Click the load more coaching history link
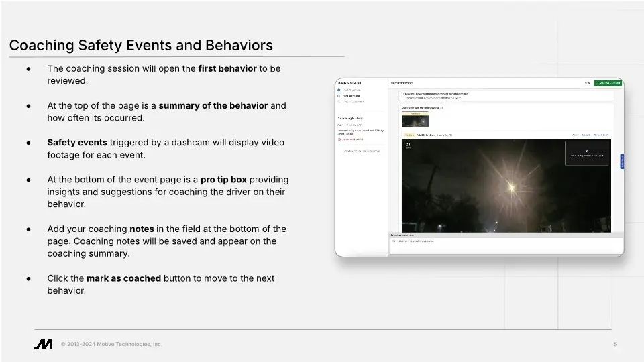This screenshot has height=362, width=644. tap(361, 151)
